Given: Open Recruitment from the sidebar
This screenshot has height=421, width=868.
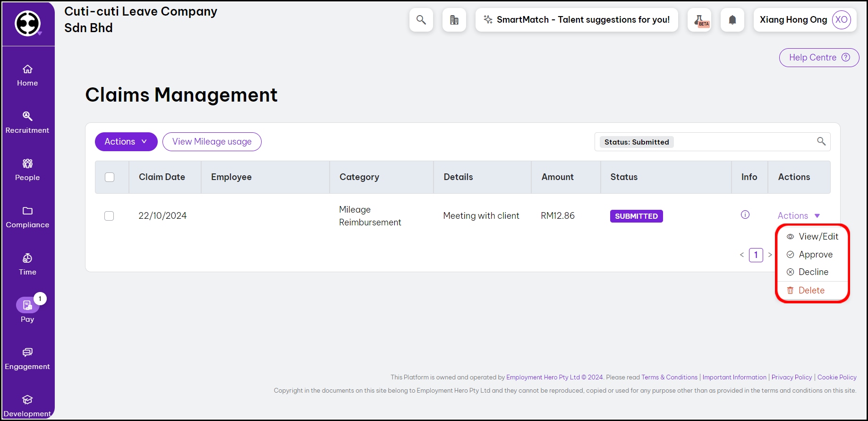Looking at the screenshot, I should point(27,123).
